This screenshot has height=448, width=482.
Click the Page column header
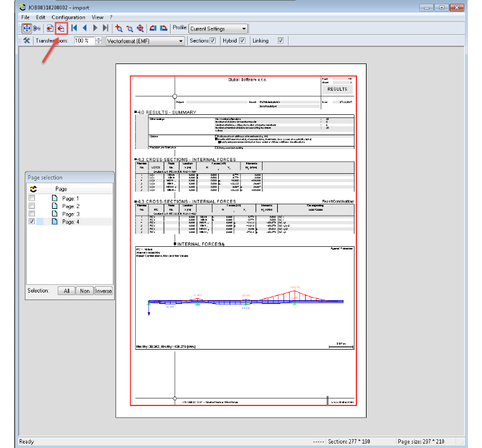point(61,189)
